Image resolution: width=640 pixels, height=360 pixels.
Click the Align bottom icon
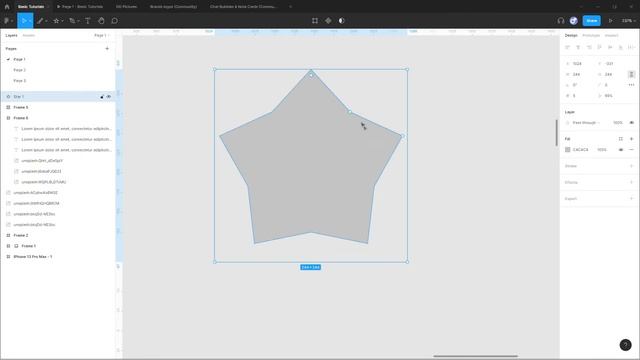tap(620, 47)
